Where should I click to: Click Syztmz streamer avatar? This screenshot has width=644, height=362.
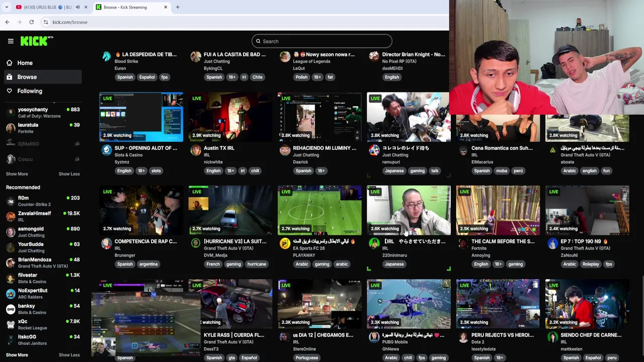pos(107,150)
